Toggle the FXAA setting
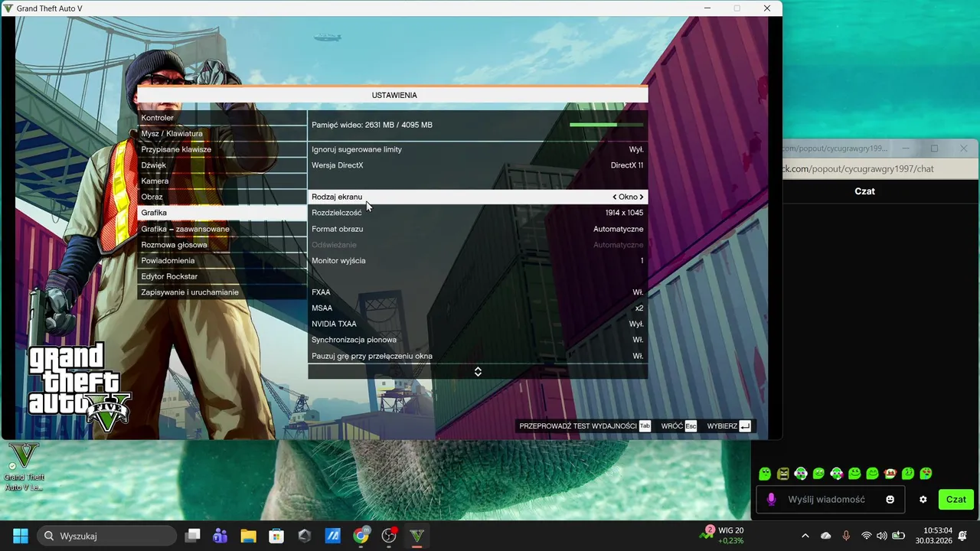 (x=478, y=292)
